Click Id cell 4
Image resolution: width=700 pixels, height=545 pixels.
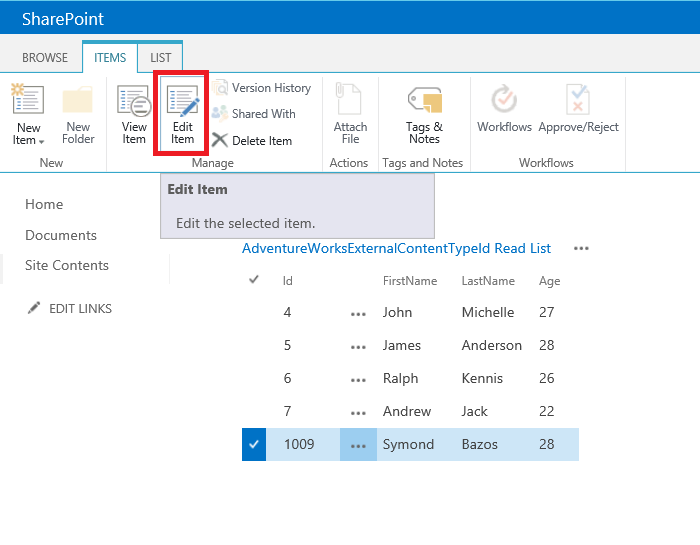click(x=287, y=312)
